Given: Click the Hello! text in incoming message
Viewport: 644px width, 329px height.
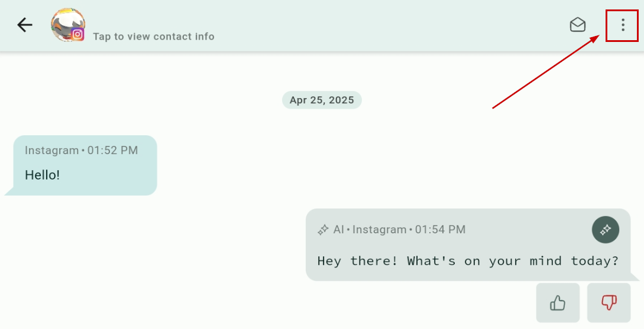Looking at the screenshot, I should tap(43, 175).
